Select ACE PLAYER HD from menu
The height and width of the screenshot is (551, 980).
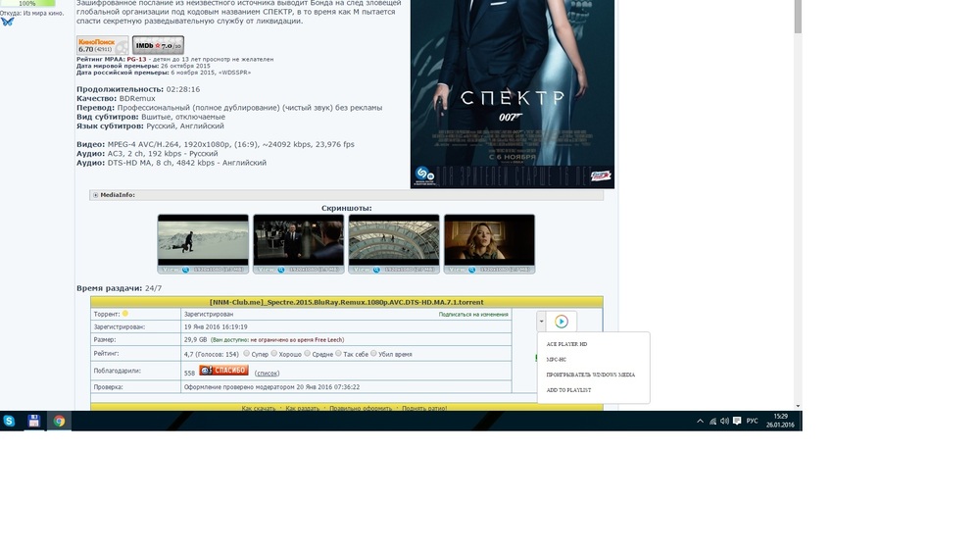click(x=566, y=344)
